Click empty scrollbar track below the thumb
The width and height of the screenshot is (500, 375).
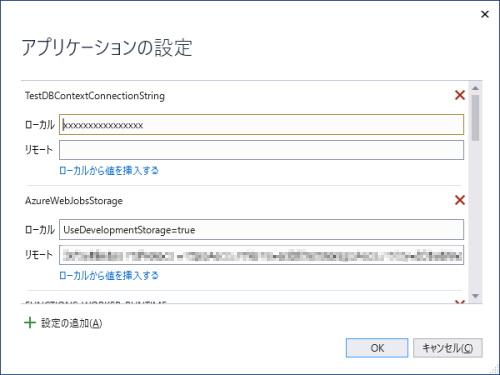pos(475,217)
